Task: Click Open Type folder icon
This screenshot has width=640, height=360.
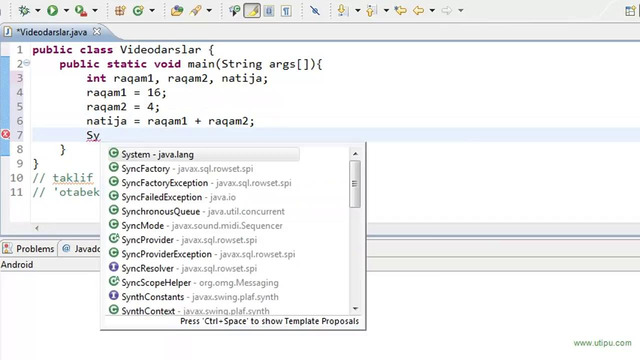Action: pos(177,10)
